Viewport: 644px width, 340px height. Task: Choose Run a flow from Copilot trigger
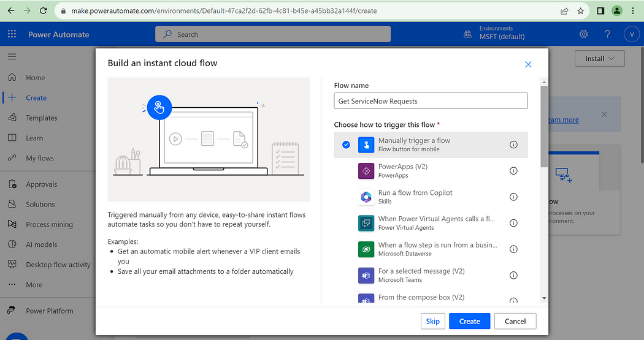click(431, 197)
